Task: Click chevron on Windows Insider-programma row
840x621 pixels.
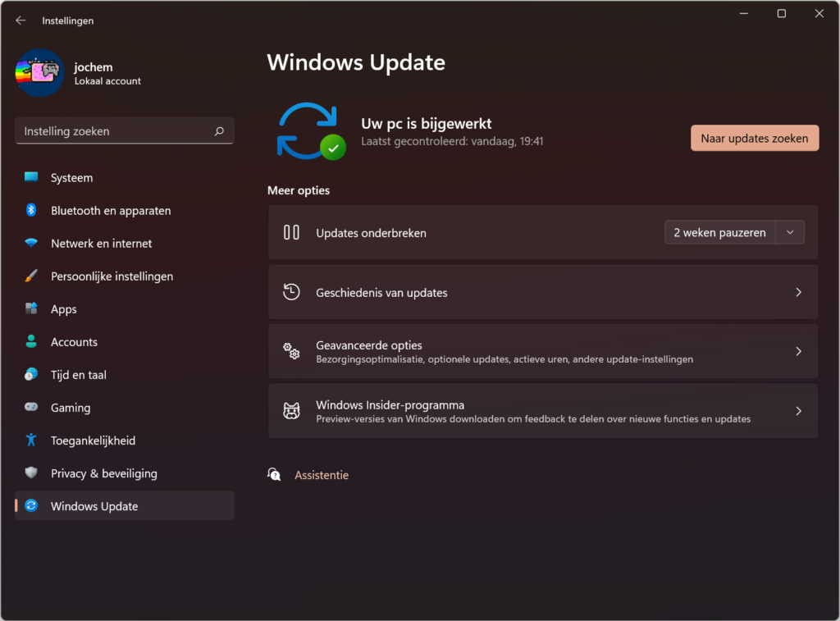Action: [798, 411]
